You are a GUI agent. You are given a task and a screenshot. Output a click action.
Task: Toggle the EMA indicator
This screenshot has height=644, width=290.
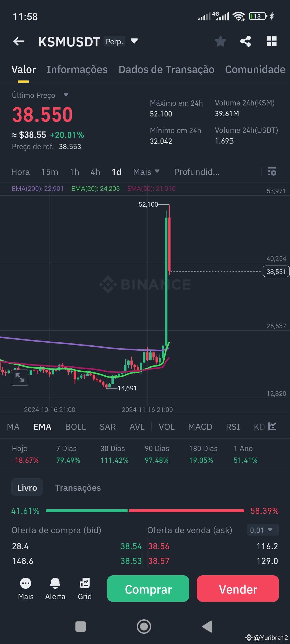(x=42, y=427)
